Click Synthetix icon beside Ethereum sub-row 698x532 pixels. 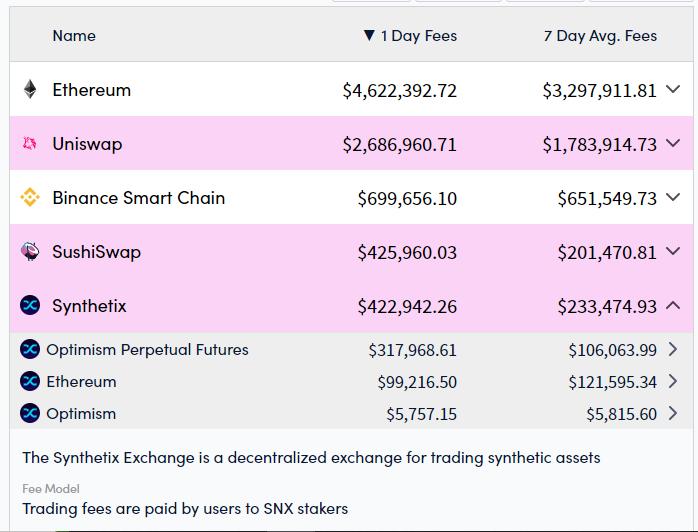tap(30, 382)
